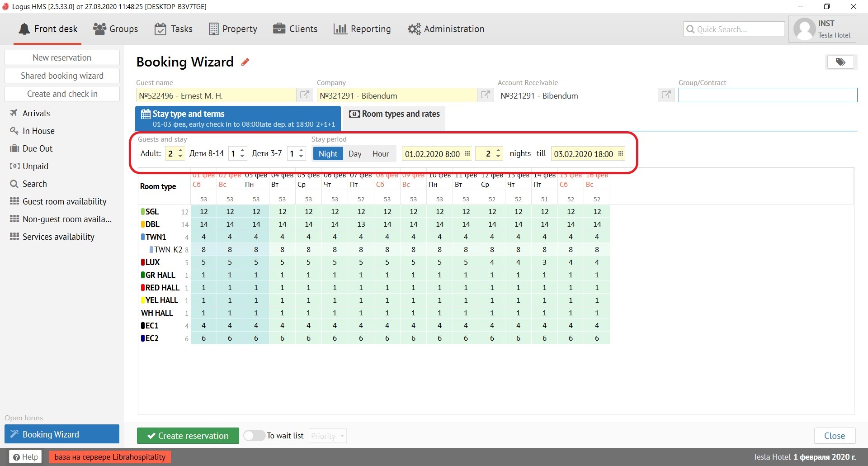Viewport: 868px width, 466px height.
Task: Click the tags icon button at top right
Action: point(840,62)
